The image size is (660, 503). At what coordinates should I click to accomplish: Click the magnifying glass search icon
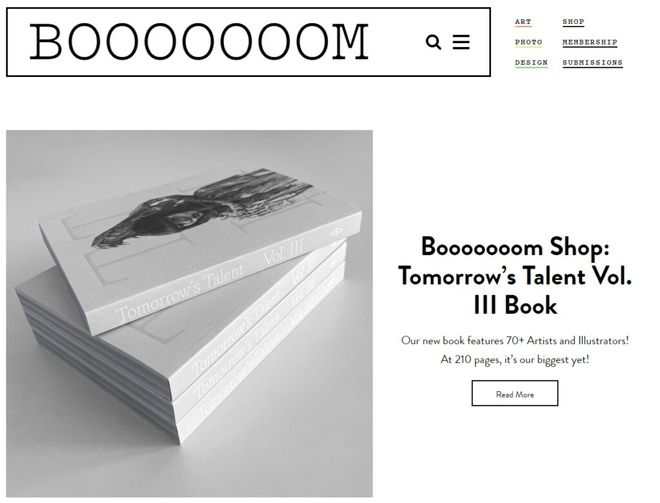tap(433, 42)
